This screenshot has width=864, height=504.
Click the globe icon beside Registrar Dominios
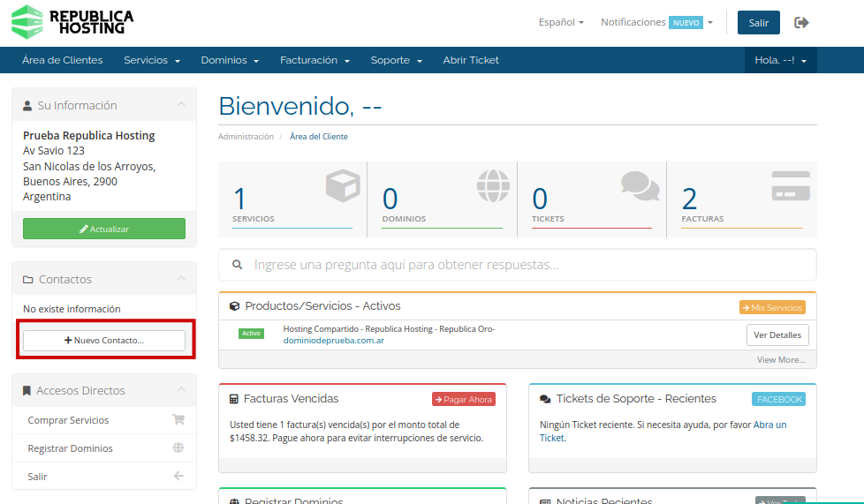[x=178, y=448]
